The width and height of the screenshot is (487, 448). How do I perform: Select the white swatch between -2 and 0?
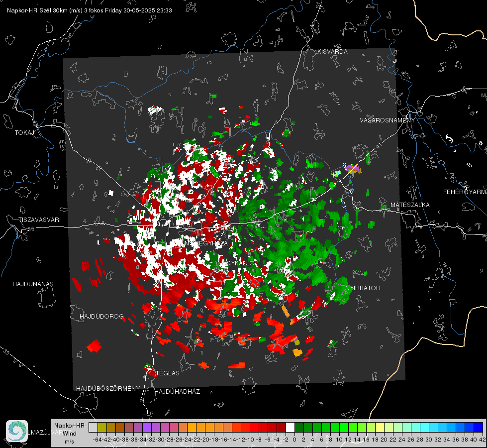pyautogui.click(x=290, y=428)
